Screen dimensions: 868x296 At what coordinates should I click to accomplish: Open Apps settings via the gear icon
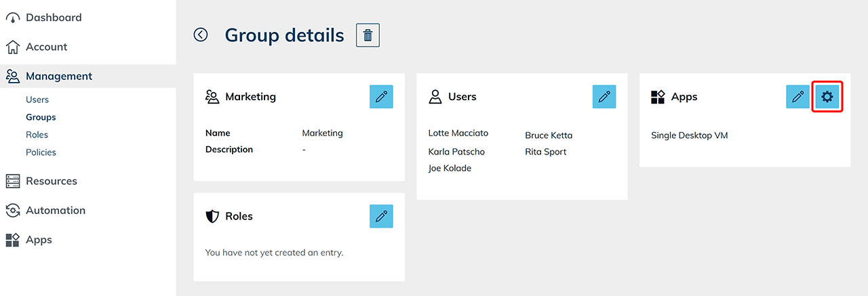[x=827, y=97]
